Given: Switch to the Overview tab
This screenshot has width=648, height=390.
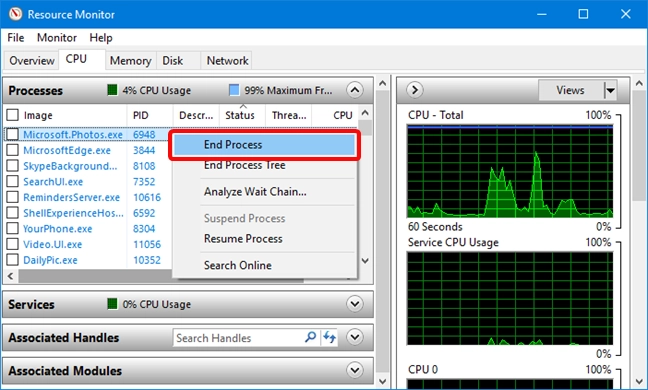Looking at the screenshot, I should click(x=32, y=61).
